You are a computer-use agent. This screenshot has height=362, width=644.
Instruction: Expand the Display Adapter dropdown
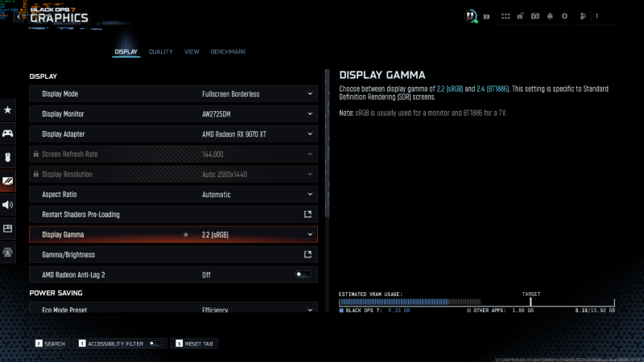tap(310, 134)
